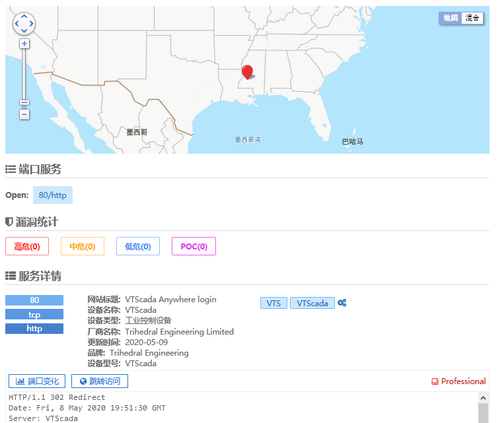The width and height of the screenshot is (504, 423).
Task: Select the VTScada Anywhere login title text
Action: click(170, 300)
